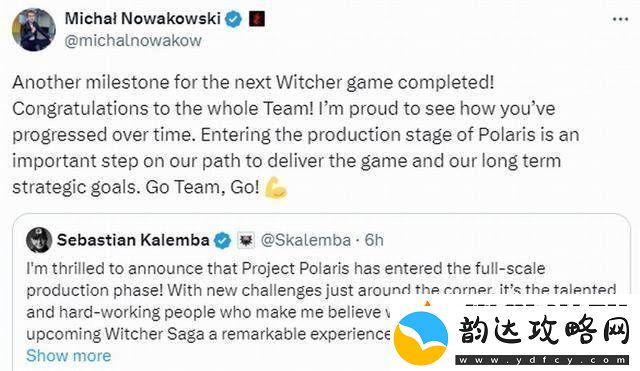
Task: Click the quoted text mentioning upcoming Witcher Saga
Action: click(209, 334)
